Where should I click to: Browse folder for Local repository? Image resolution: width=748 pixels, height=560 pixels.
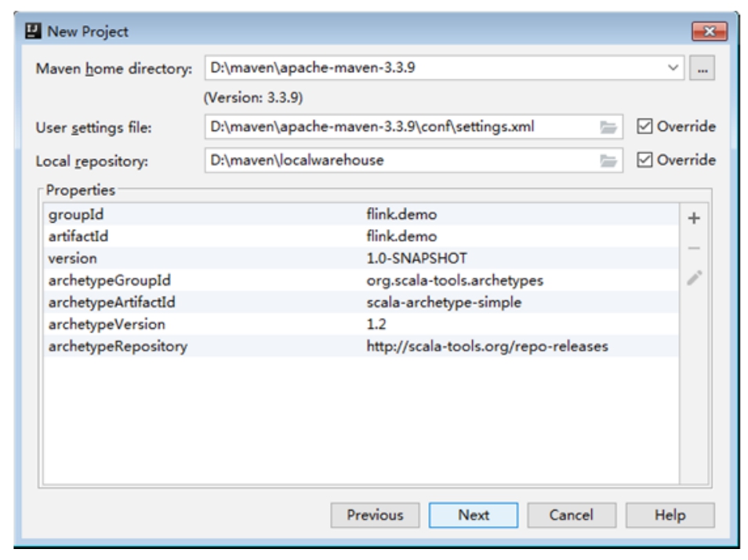pos(608,161)
